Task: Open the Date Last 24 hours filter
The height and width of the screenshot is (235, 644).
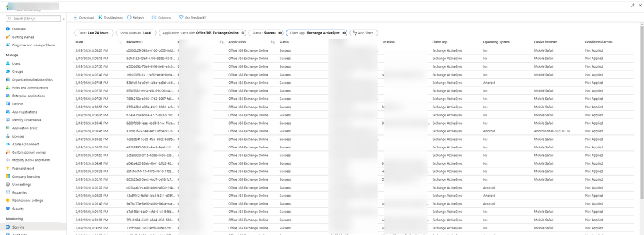Action: (x=93, y=33)
